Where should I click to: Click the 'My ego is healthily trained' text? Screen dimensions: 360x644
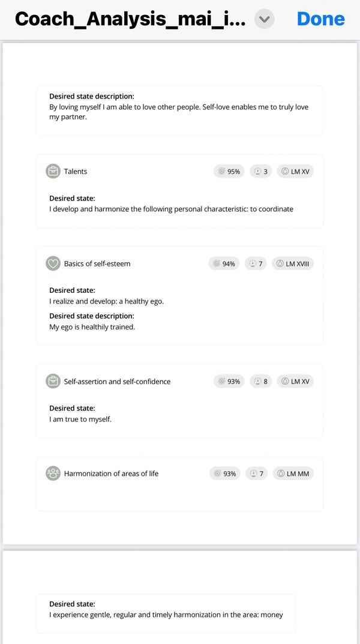[92, 327]
